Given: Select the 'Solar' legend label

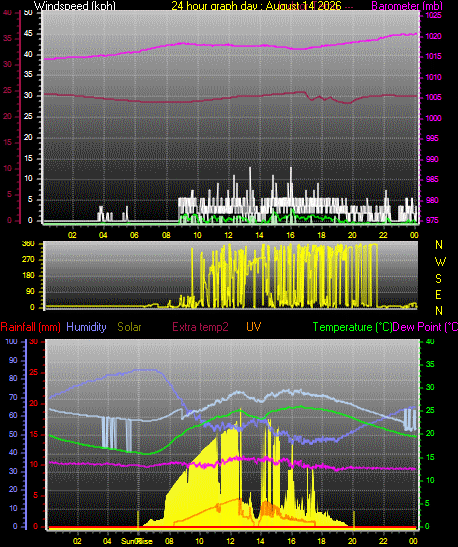Looking at the screenshot, I should 129,327.
